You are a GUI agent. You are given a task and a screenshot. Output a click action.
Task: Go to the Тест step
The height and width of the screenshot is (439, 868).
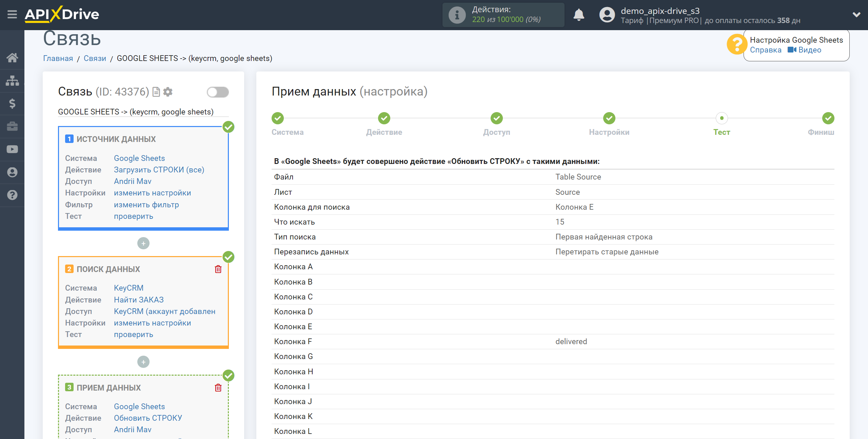coord(722,118)
